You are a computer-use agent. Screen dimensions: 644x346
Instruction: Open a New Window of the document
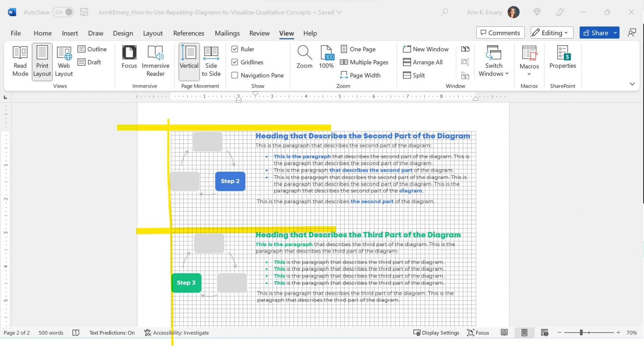(x=425, y=49)
